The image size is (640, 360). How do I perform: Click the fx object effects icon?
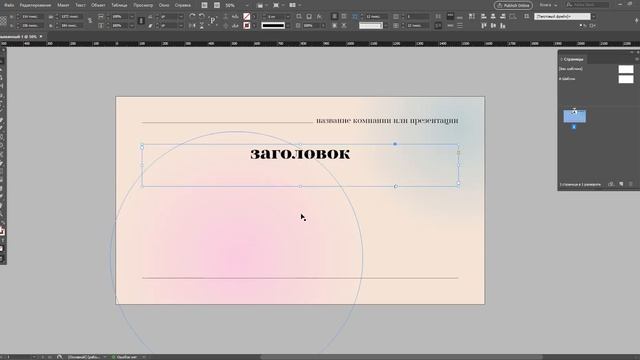pos(319,16)
